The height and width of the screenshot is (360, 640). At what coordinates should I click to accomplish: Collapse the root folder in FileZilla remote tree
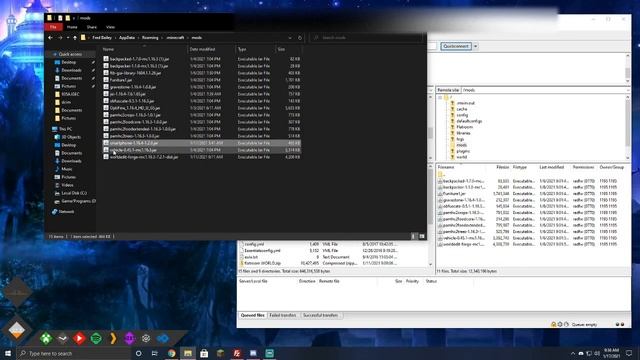pos(440,98)
